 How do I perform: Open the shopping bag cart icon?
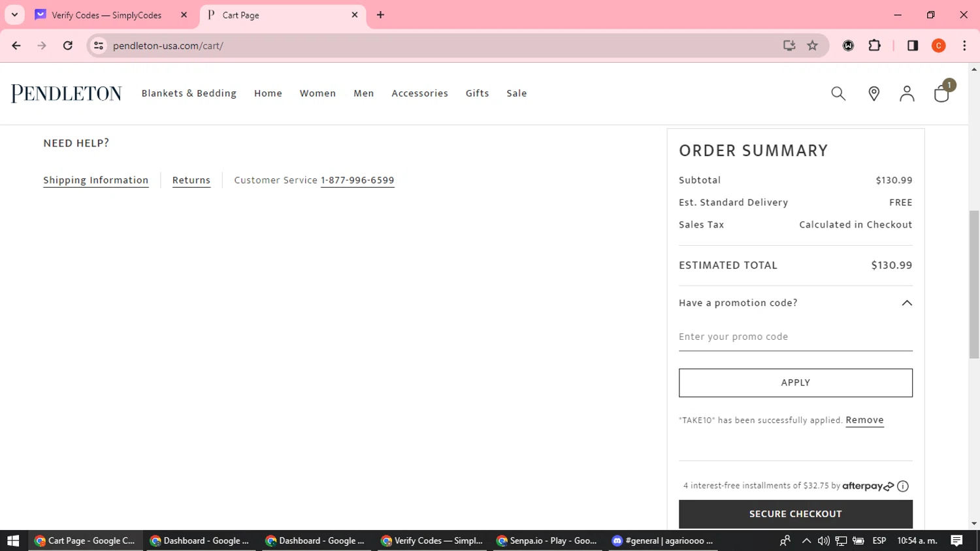[942, 93]
